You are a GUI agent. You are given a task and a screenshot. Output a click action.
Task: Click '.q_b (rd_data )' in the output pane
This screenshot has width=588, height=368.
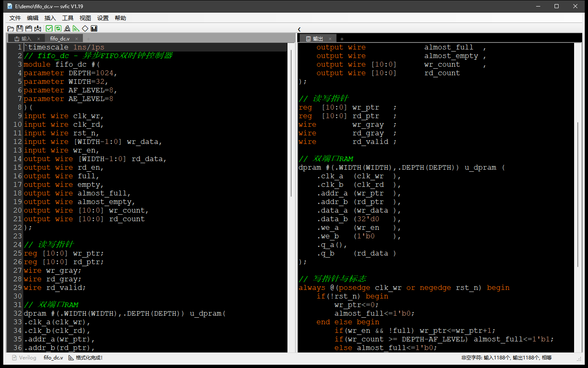coord(357,254)
